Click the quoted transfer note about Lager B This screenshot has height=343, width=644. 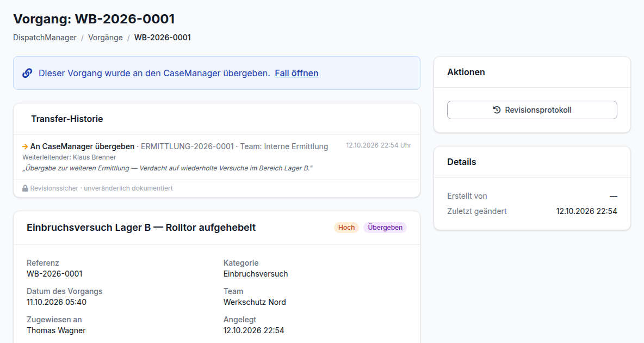click(167, 168)
